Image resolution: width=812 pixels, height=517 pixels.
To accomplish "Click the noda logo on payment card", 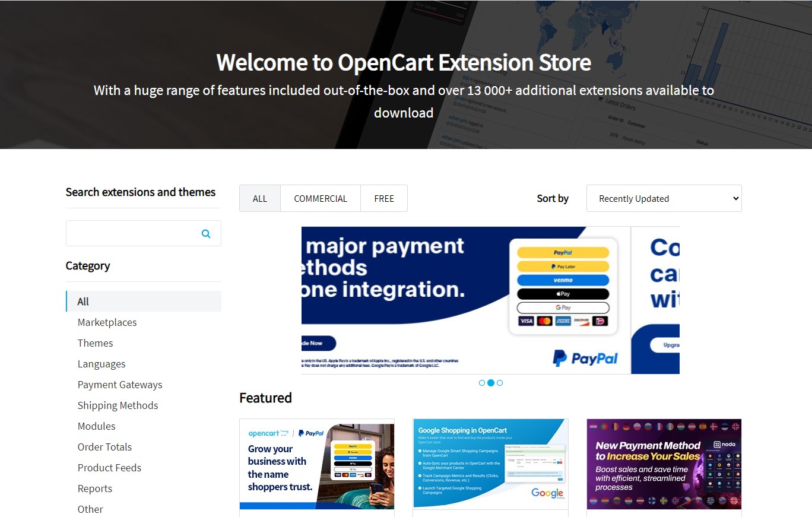I will (725, 445).
